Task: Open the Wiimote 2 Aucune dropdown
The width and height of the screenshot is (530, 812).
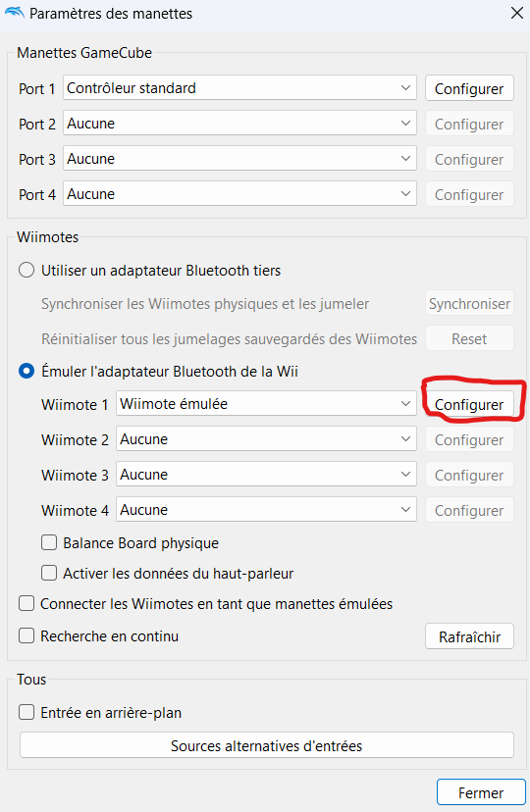Action: point(266,439)
